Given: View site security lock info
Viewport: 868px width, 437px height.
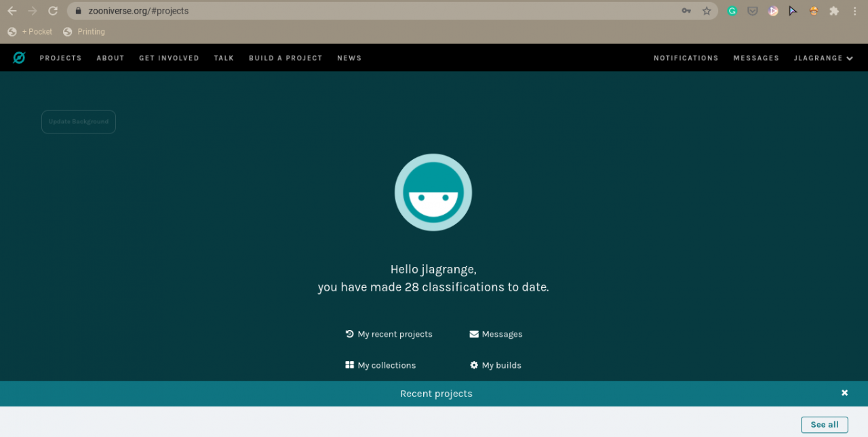Looking at the screenshot, I should [78, 11].
